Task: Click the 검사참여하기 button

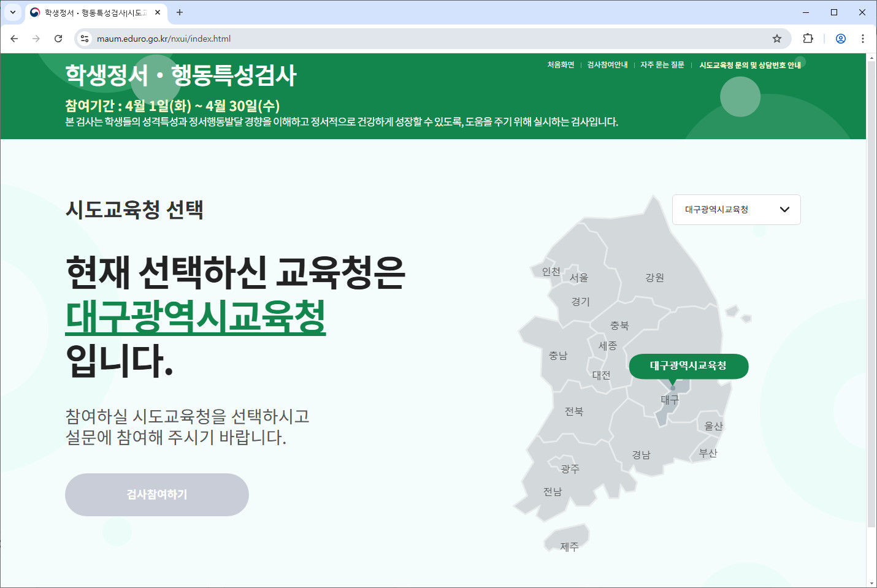Action: coord(156,494)
